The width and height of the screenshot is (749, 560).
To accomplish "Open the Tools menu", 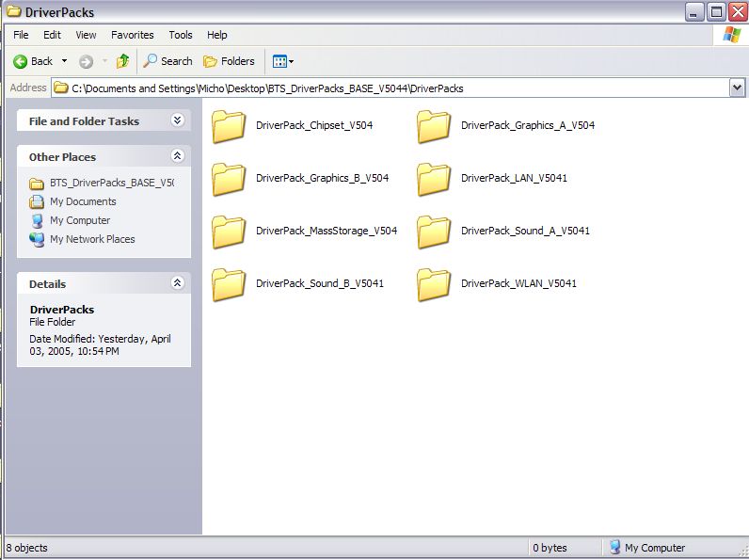I will 181,35.
